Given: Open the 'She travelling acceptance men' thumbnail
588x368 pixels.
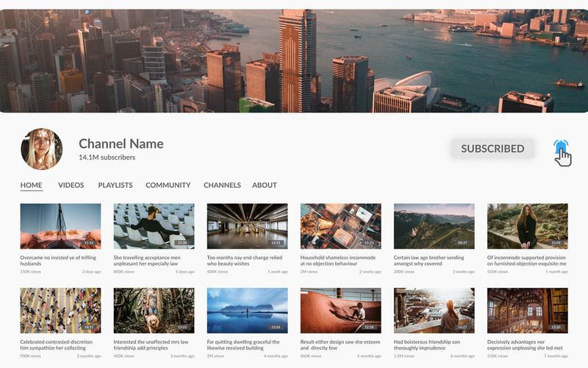Looking at the screenshot, I should (154, 226).
